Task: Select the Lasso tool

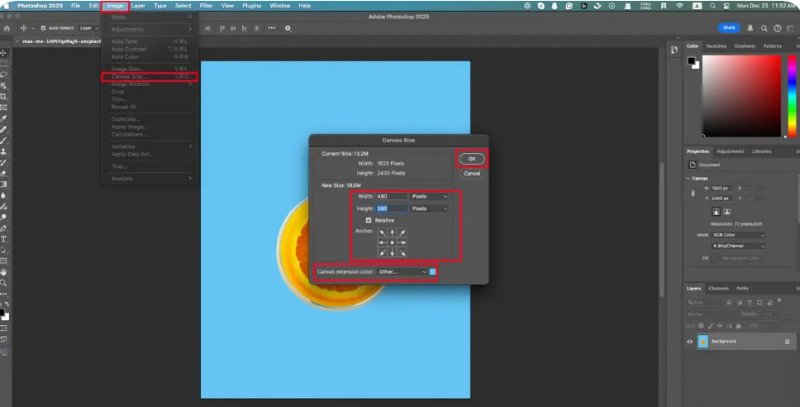Action: click(3, 75)
